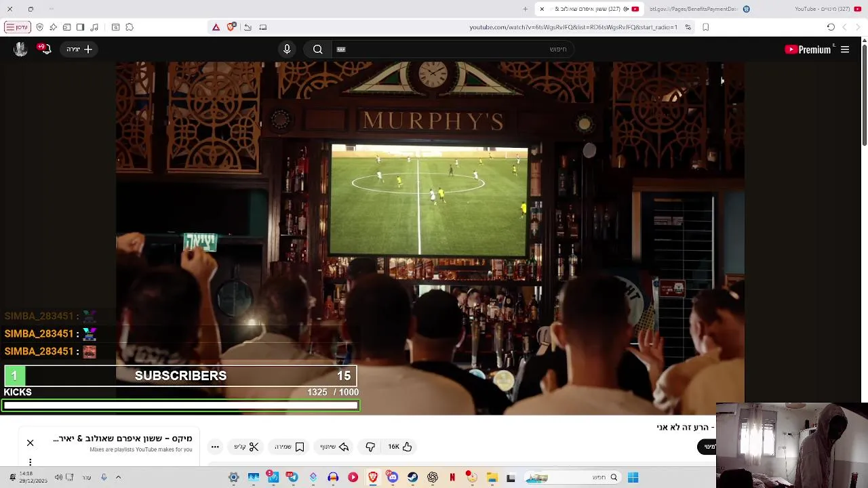This screenshot has height=488, width=868.
Task: Toggle the browser sidebar panel icon
Action: pyautogui.click(x=80, y=27)
